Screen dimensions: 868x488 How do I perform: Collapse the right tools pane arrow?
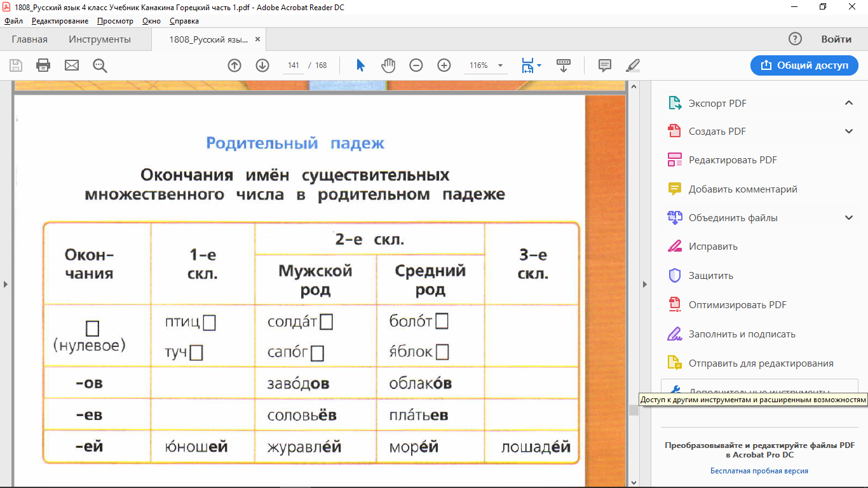pyautogui.click(x=646, y=284)
